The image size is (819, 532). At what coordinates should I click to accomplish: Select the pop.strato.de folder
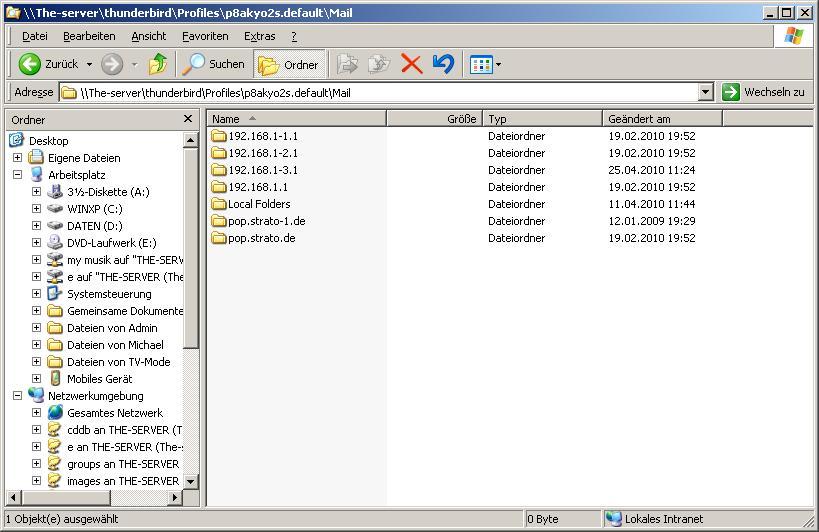(x=261, y=238)
